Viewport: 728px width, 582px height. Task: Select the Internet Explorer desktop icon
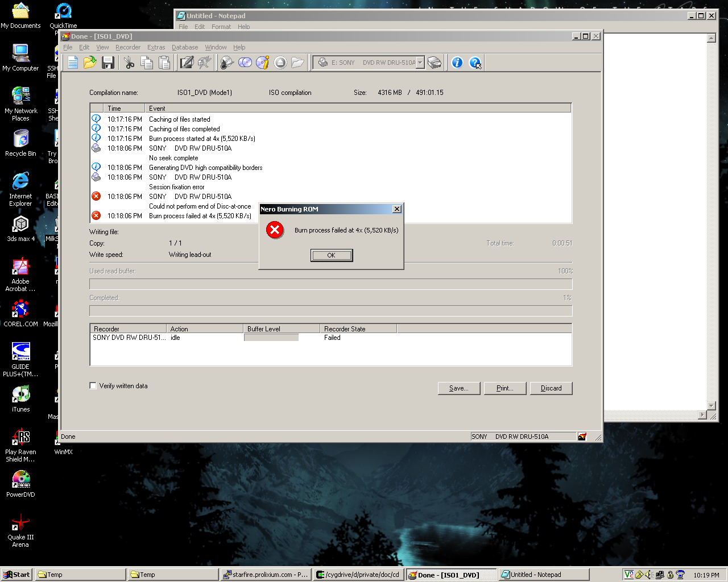(x=21, y=189)
